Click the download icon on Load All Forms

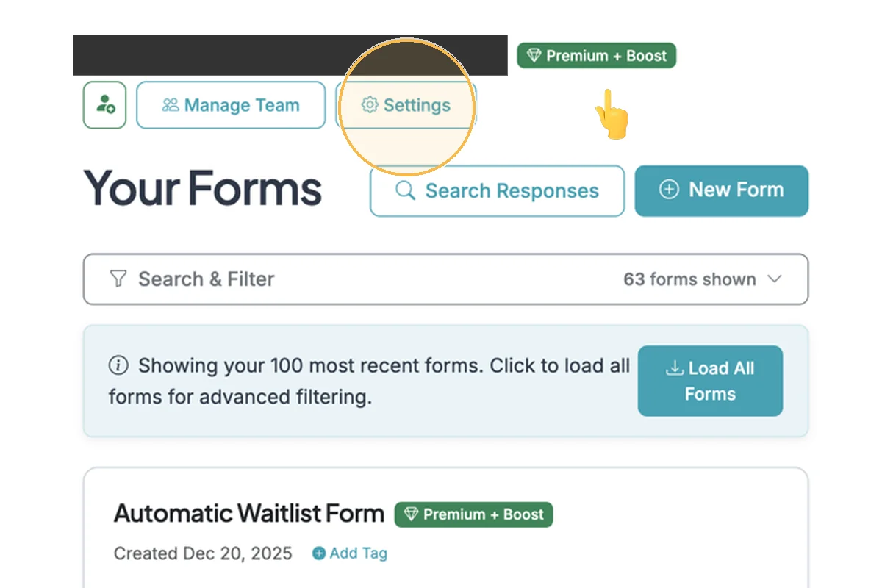pos(675,368)
